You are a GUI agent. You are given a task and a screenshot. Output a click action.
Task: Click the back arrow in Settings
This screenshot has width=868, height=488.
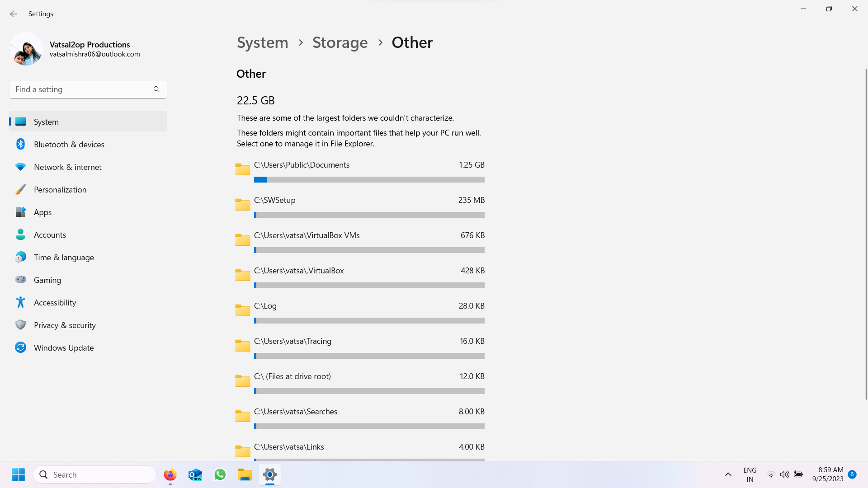[14, 14]
